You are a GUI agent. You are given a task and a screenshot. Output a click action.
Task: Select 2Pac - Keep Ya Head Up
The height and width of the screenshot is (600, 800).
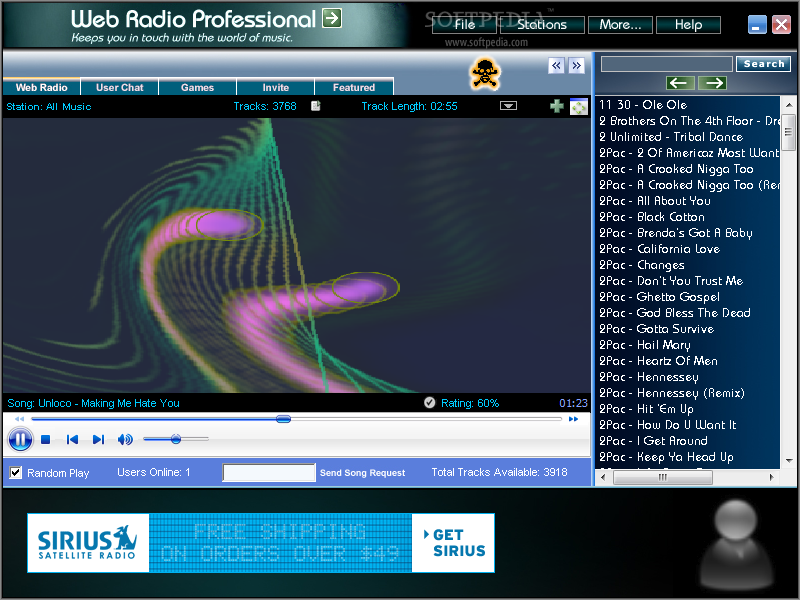point(666,457)
